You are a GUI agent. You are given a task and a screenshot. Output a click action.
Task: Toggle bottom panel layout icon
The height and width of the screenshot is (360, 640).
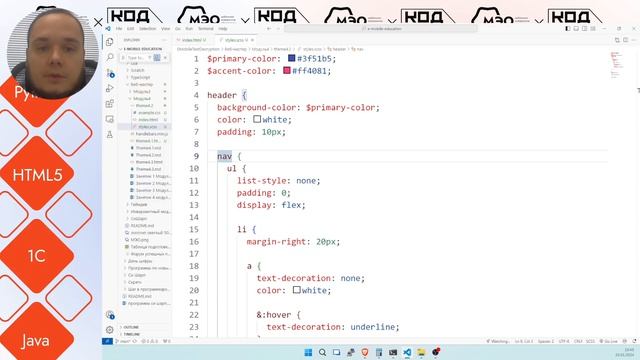(576, 29)
